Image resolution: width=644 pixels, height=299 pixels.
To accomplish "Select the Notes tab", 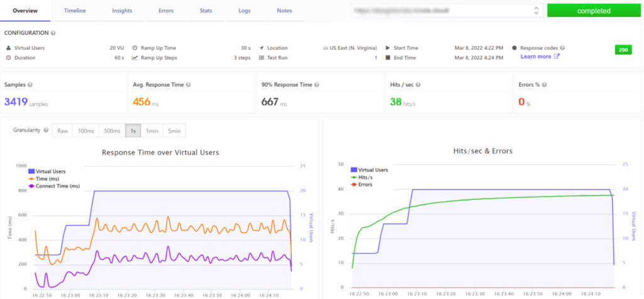I will (284, 11).
